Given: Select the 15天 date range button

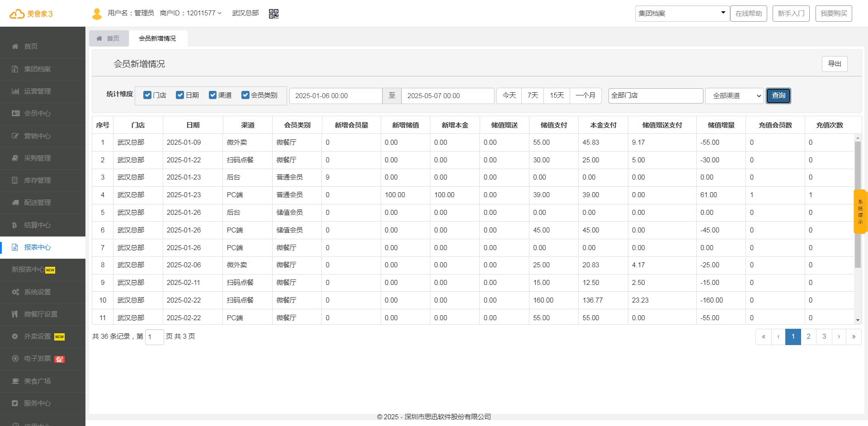Looking at the screenshot, I should point(557,95).
